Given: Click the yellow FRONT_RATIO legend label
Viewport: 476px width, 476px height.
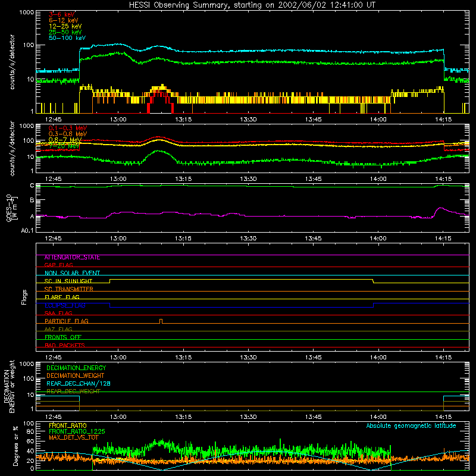Looking at the screenshot, I should tap(68, 425).
